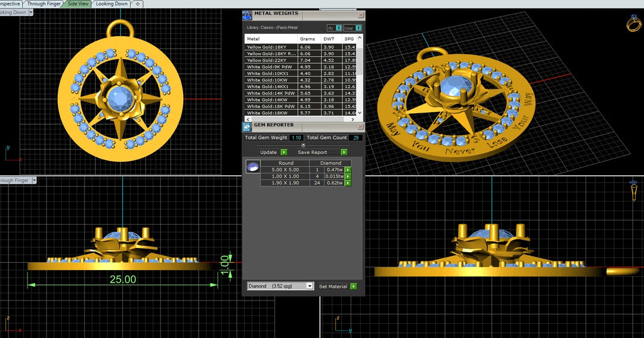Close the Gem Reporter panel

pyautogui.click(x=361, y=126)
